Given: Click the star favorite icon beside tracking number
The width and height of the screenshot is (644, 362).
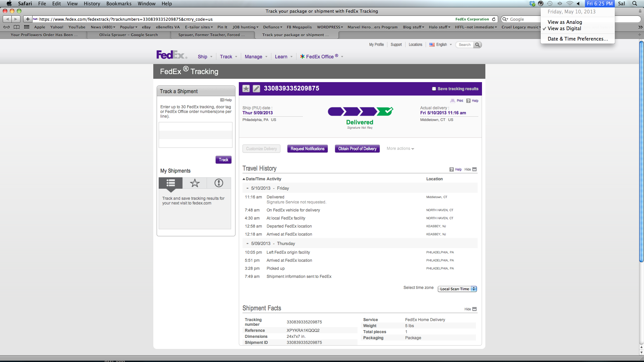Looking at the screenshot, I should pos(246,88).
